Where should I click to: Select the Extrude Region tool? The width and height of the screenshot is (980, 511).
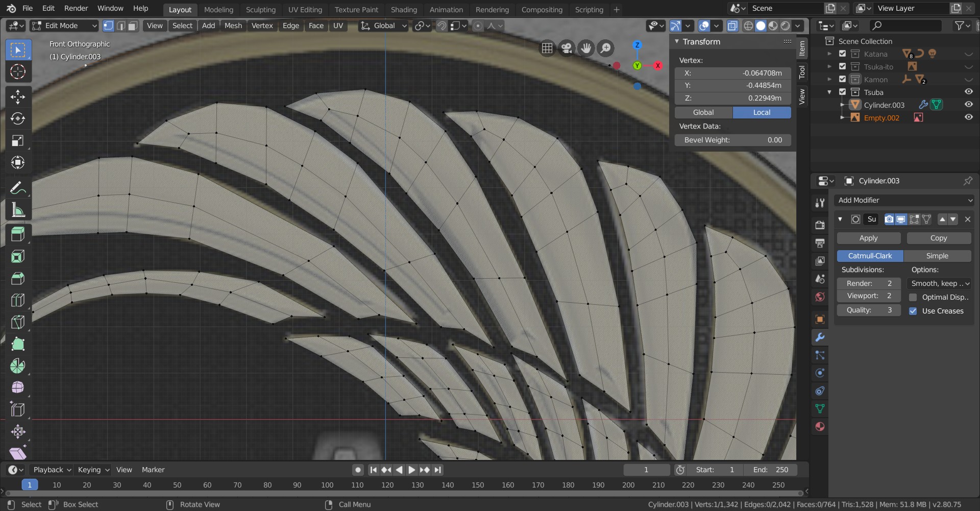pos(18,234)
